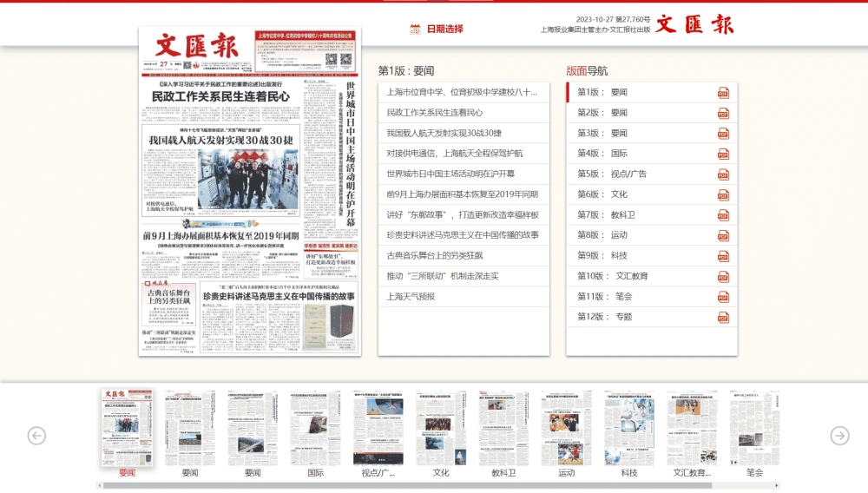Download PDF for 第3版 要闻
The image size is (868, 493).
click(x=723, y=134)
